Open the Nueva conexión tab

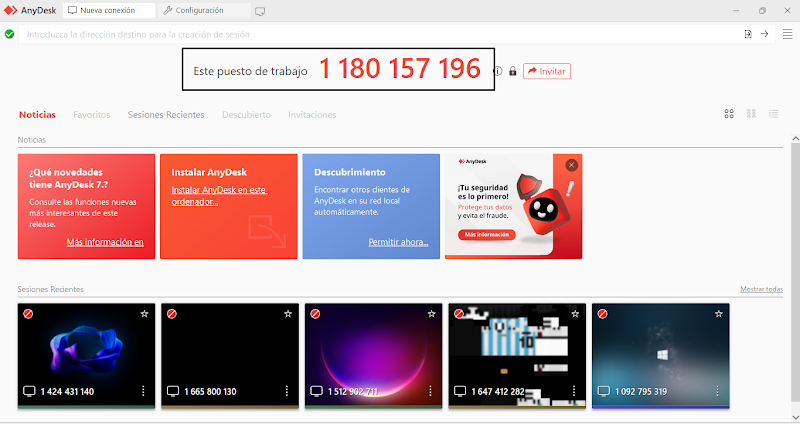pos(109,10)
